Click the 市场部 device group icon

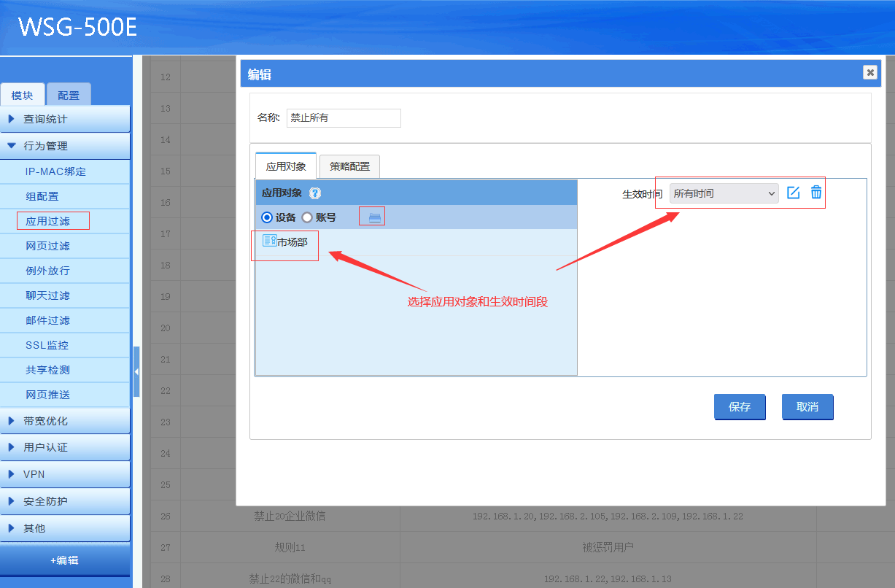269,241
